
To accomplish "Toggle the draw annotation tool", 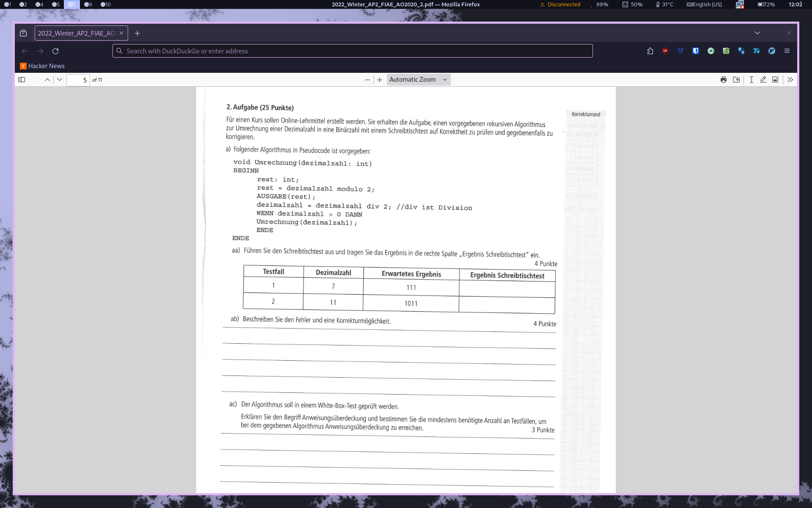I will [763, 80].
